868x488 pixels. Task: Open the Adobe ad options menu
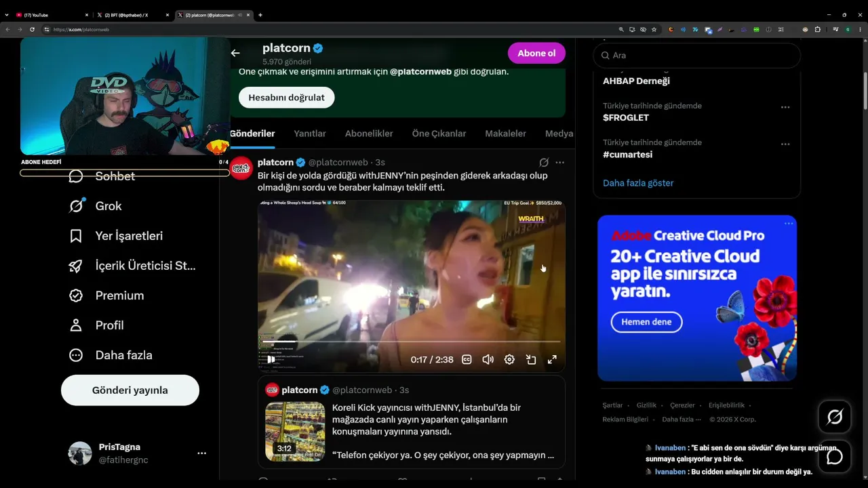click(789, 223)
